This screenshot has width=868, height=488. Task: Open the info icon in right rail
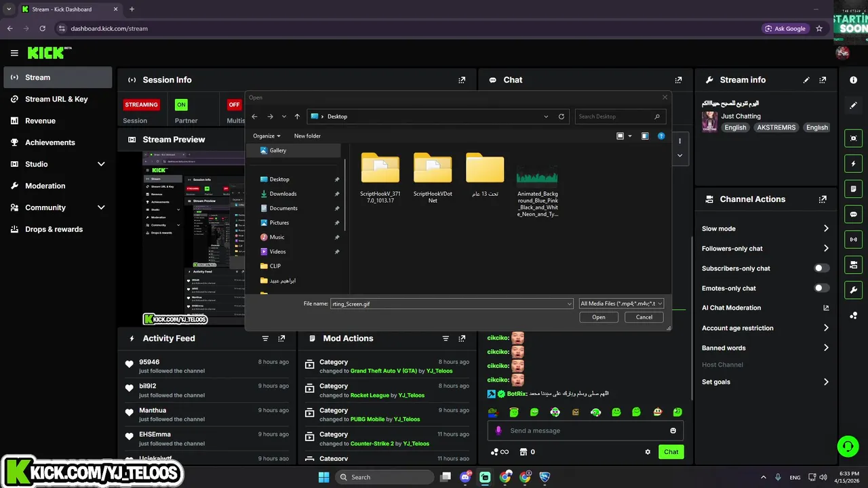click(853, 80)
